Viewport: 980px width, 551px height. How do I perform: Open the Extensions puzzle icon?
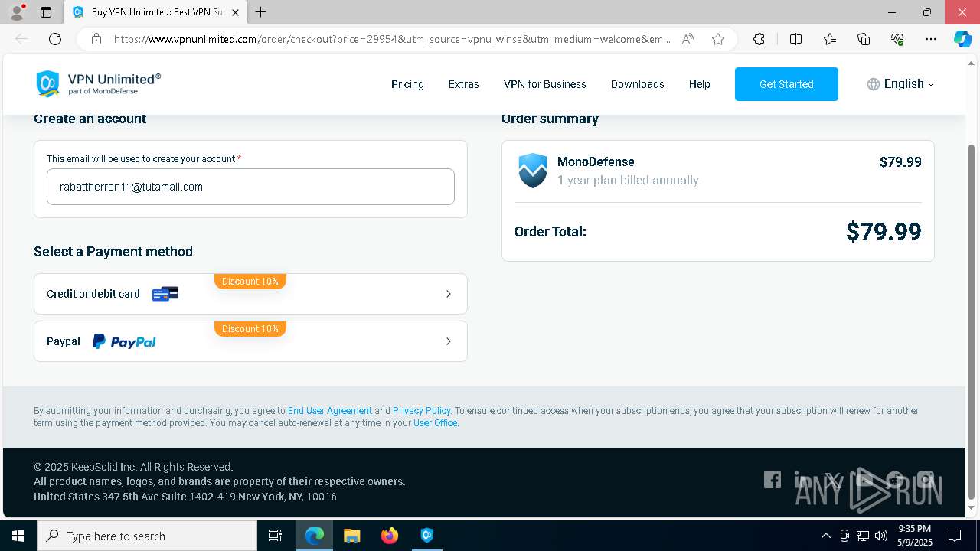point(759,39)
